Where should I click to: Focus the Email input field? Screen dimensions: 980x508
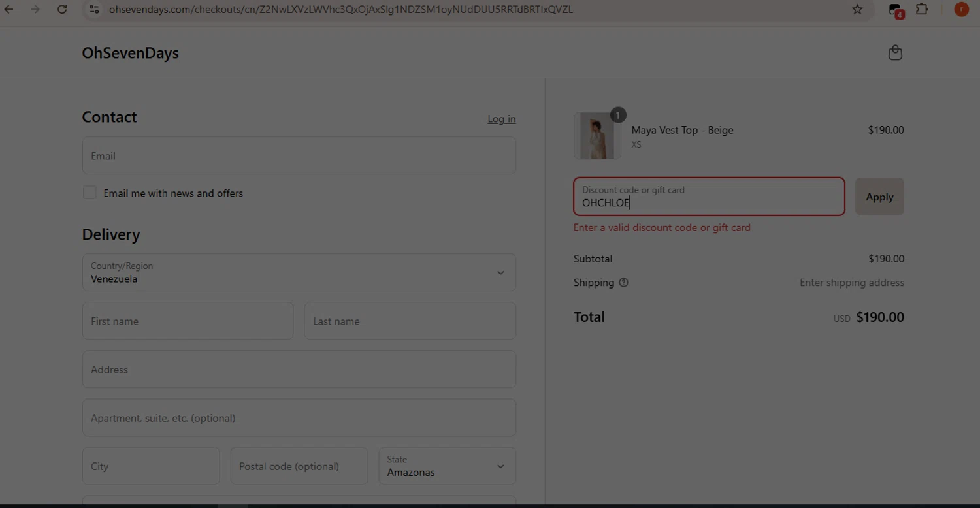(299, 155)
